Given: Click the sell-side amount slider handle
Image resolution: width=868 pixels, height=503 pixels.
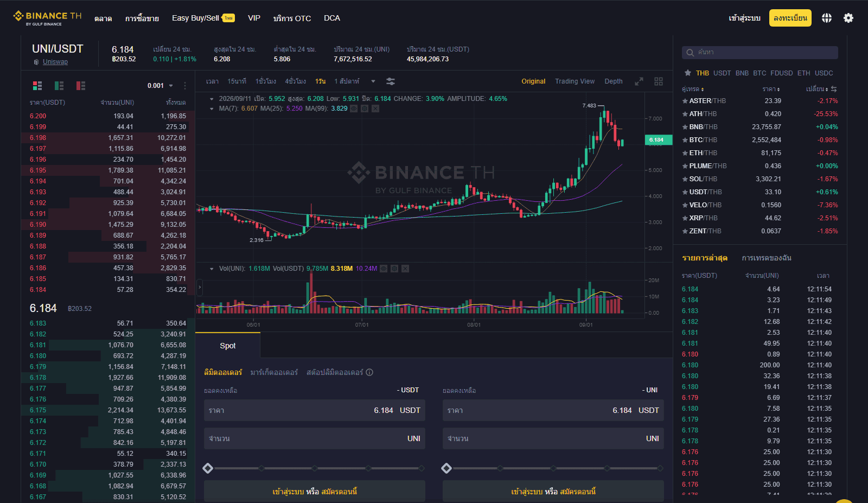Looking at the screenshot, I should click(x=446, y=468).
